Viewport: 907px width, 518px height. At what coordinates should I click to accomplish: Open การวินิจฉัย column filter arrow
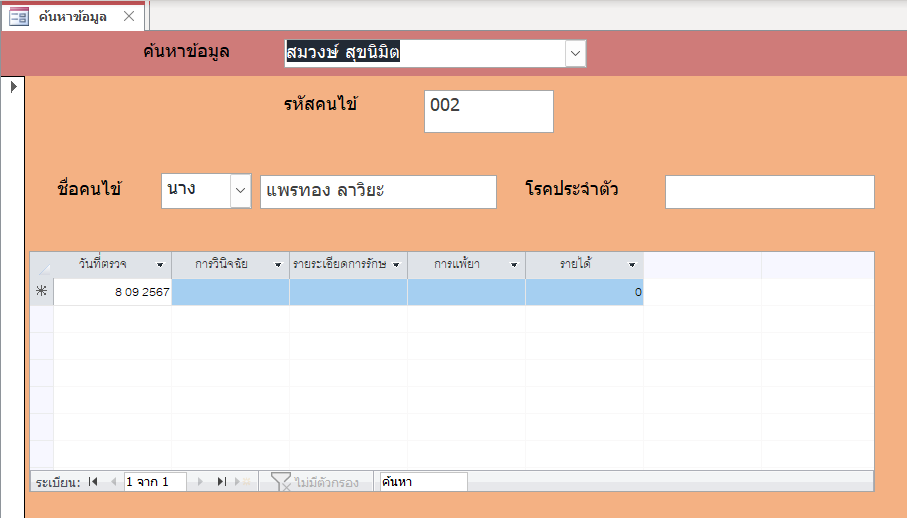[x=278, y=265]
